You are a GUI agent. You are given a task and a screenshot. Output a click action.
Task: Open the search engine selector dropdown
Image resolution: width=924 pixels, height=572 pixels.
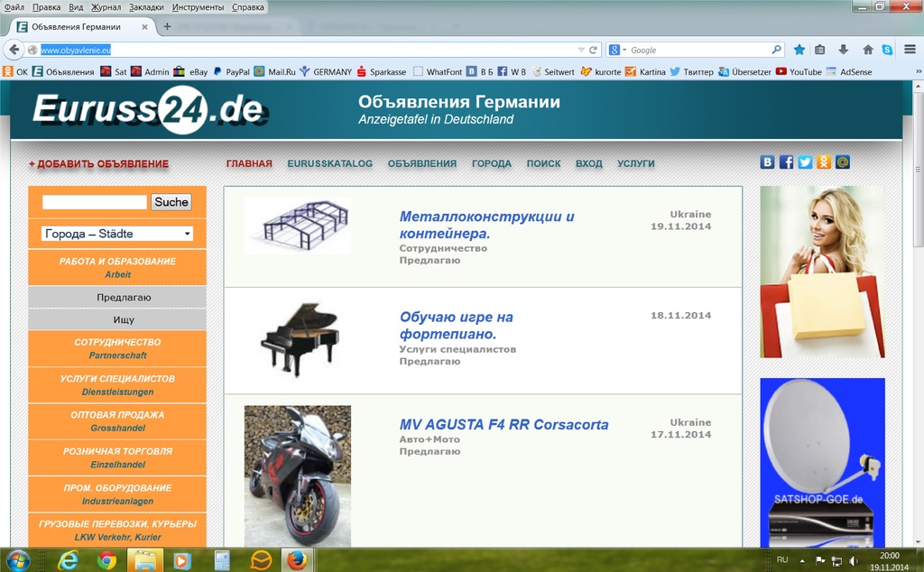[x=616, y=50]
